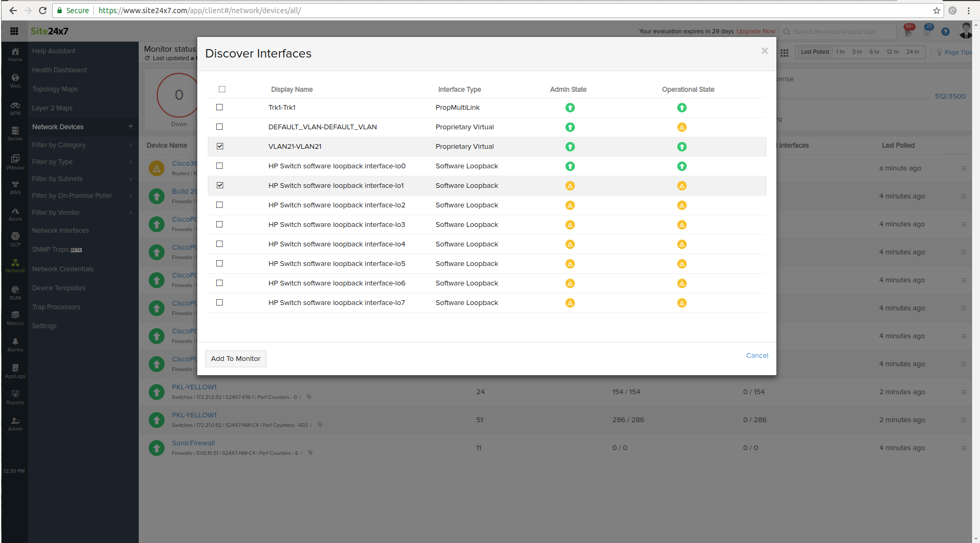
Task: Cancel the Discover Interfaces dialog
Action: click(757, 356)
